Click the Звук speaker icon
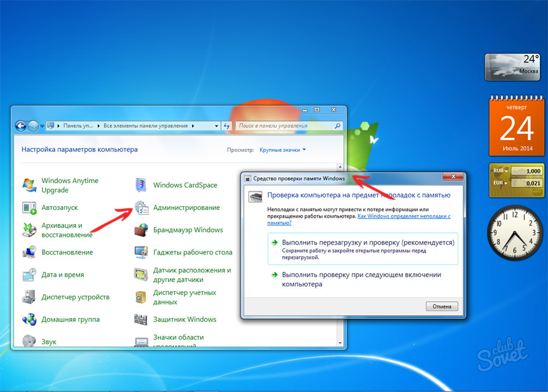Screen dimensions: 548x392 pos(30,341)
